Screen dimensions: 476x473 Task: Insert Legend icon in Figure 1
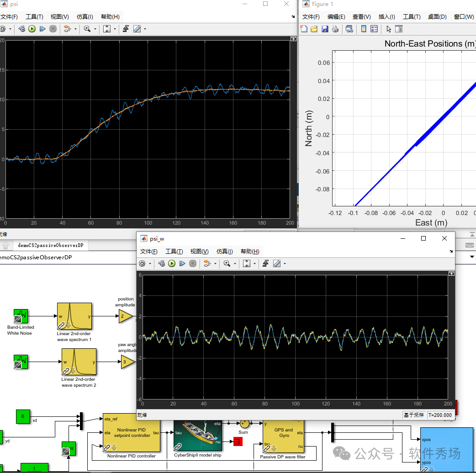click(x=374, y=29)
